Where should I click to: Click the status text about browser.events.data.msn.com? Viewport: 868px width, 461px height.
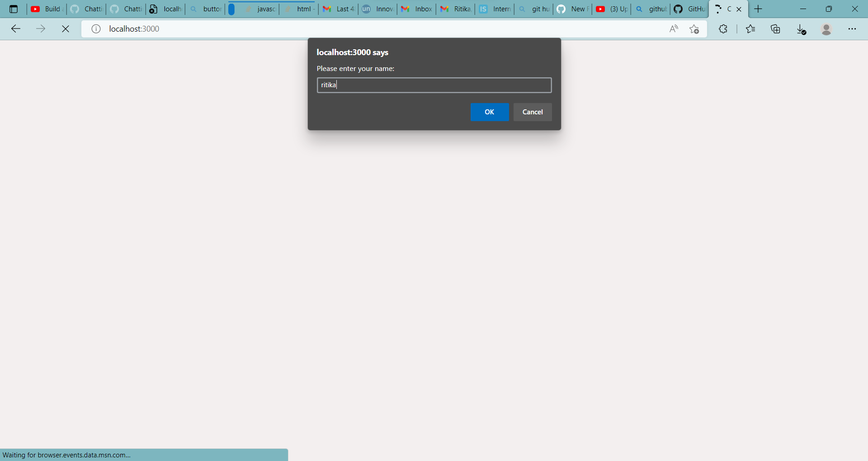(66, 455)
